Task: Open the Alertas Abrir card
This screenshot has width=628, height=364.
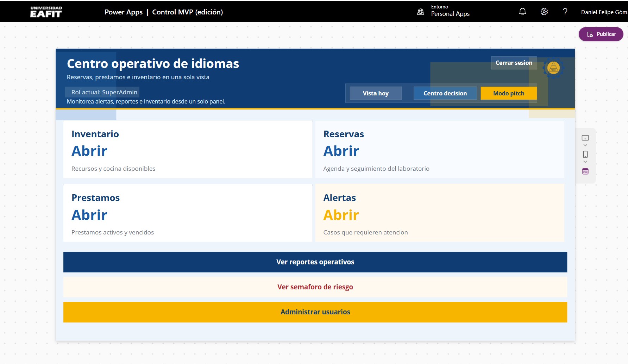Action: pyautogui.click(x=440, y=213)
